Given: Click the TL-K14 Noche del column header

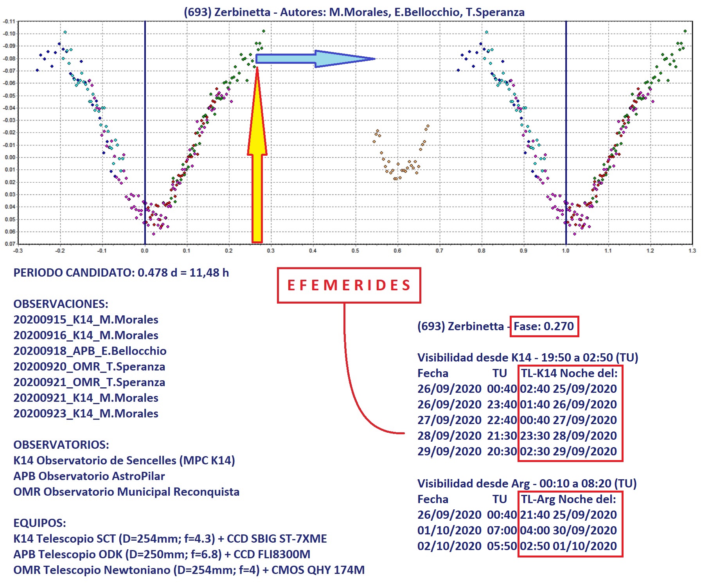Looking at the screenshot, I should 569,373.
